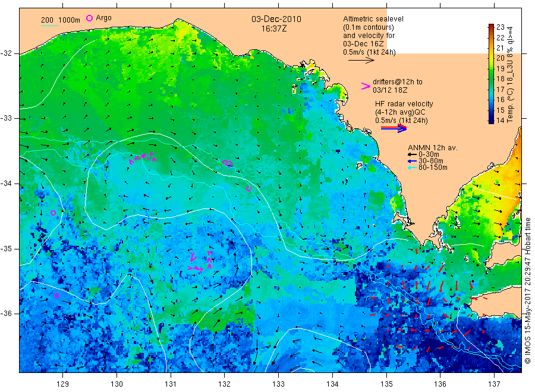Click the 'Argo' legend label text

click(103, 18)
